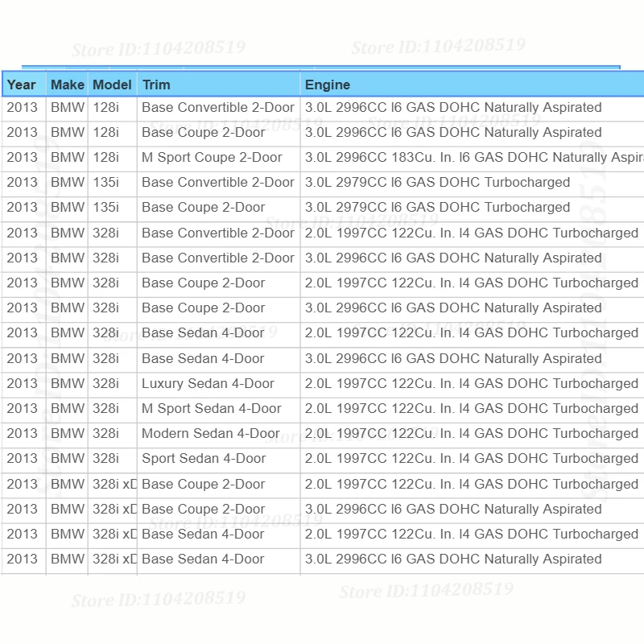Screen dimensions: 644x644
Task: Select BMW in the M Sport Coupe row
Action: (x=68, y=157)
